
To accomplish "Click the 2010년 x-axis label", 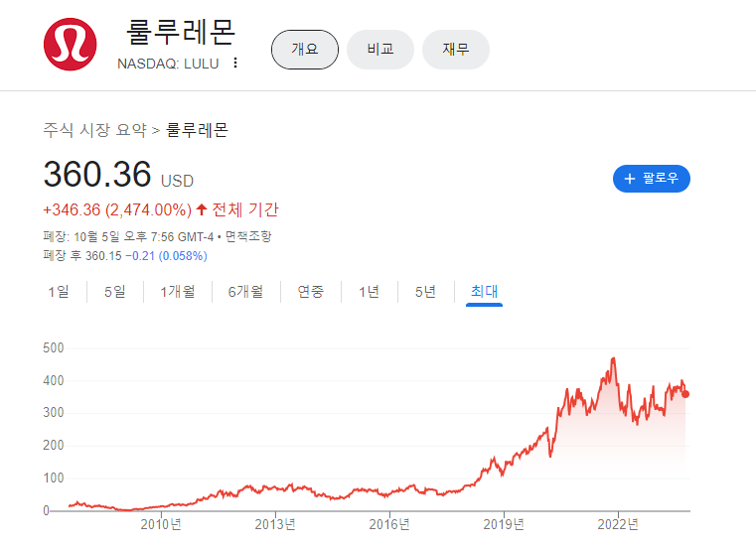I will [161, 524].
